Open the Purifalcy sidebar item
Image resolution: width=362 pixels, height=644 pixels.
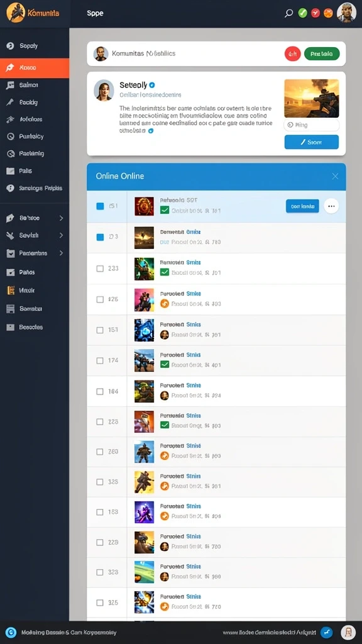[35, 136]
